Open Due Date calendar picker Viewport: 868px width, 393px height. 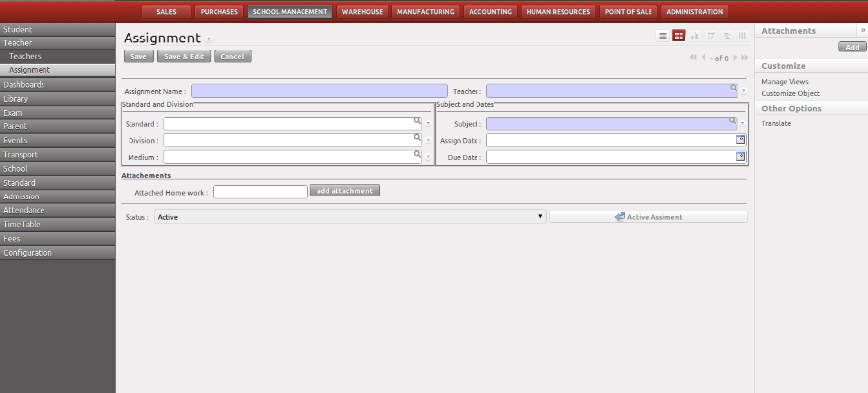[x=740, y=156]
